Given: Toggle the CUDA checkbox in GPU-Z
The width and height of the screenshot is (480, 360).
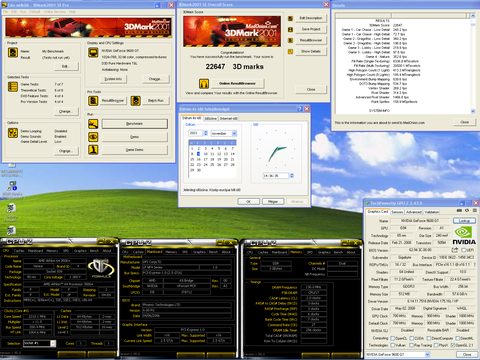Looking at the screenshot, I should [412, 338].
